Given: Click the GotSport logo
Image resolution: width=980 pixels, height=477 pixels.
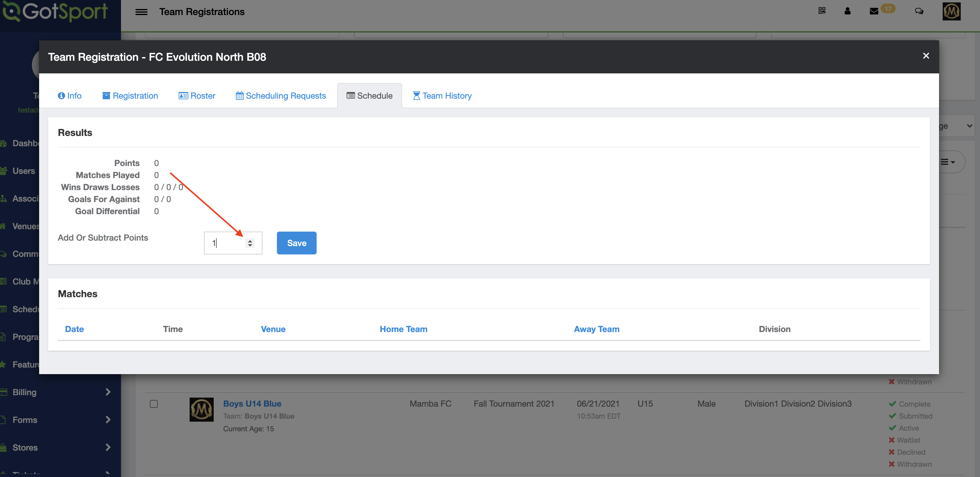Looking at the screenshot, I should tap(56, 11).
